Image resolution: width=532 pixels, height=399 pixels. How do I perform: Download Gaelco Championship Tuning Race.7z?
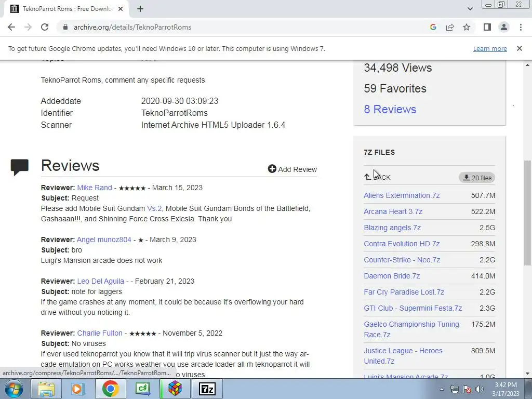click(x=411, y=329)
